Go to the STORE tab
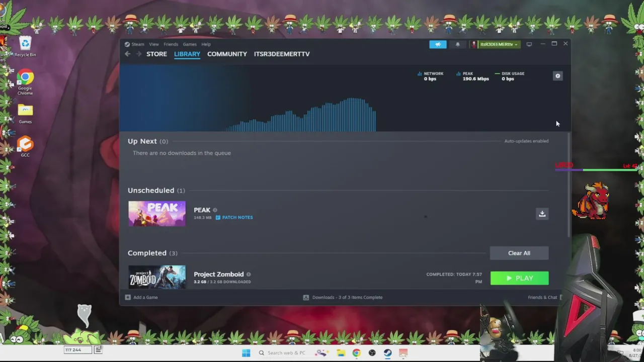This screenshot has width=644, height=362. 156,54
